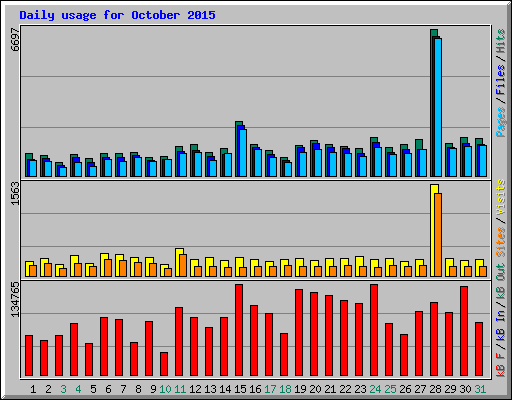Click the red kB bar for day 30
This screenshot has width=512, height=400.
tap(464, 331)
